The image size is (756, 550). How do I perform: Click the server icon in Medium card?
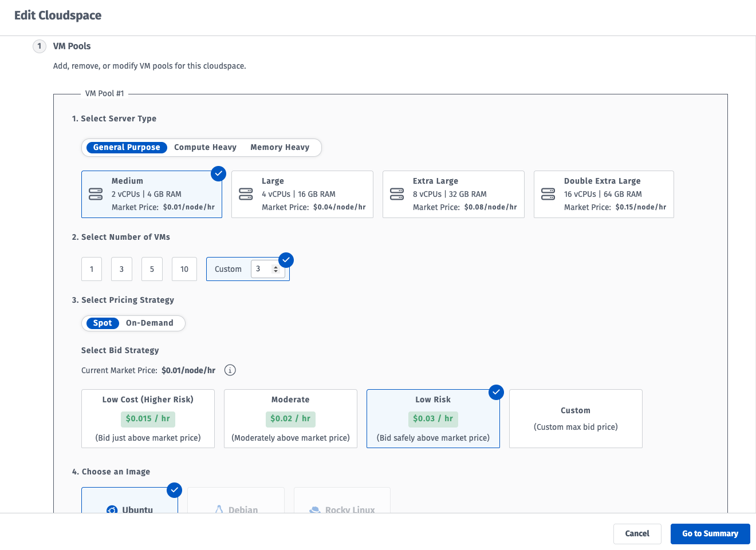(96, 195)
